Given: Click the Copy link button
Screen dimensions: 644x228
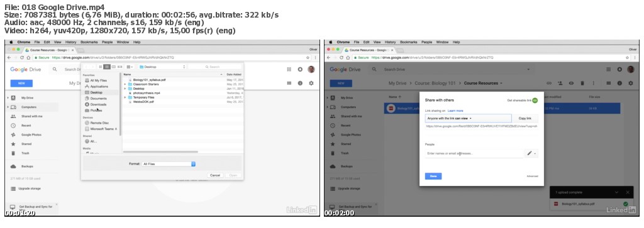Looking at the screenshot, I should point(525,118).
